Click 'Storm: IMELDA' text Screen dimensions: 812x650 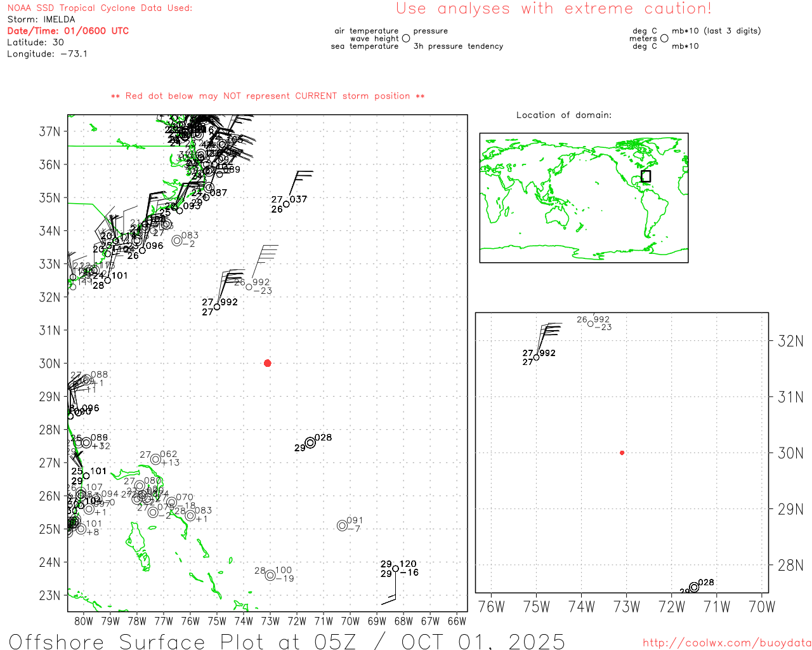pyautogui.click(x=41, y=20)
